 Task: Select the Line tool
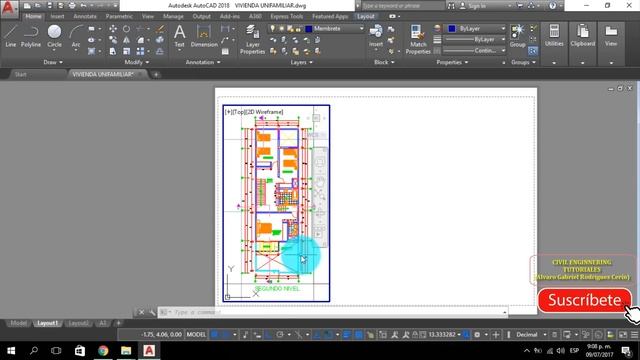tap(11, 36)
